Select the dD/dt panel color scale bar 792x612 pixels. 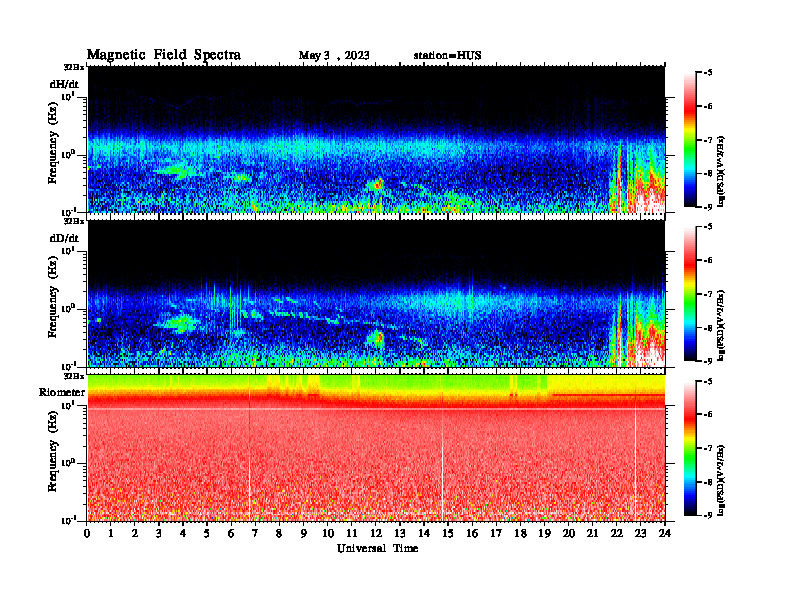[x=690, y=294]
